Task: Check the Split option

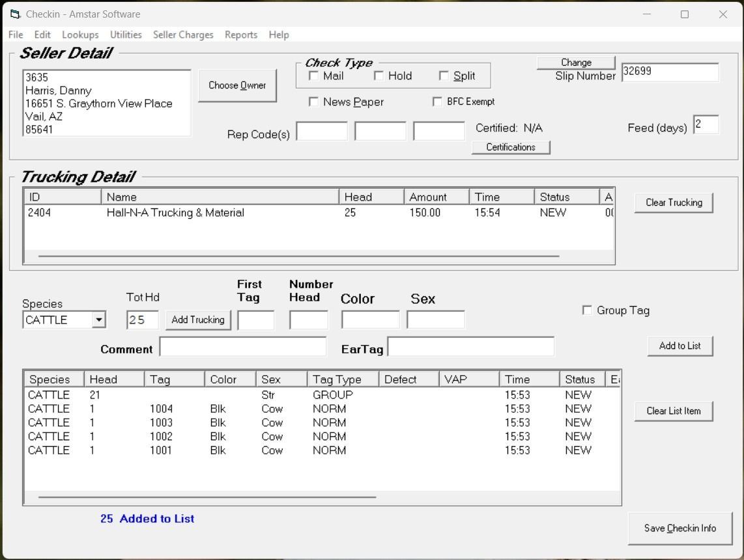Action: [x=445, y=76]
